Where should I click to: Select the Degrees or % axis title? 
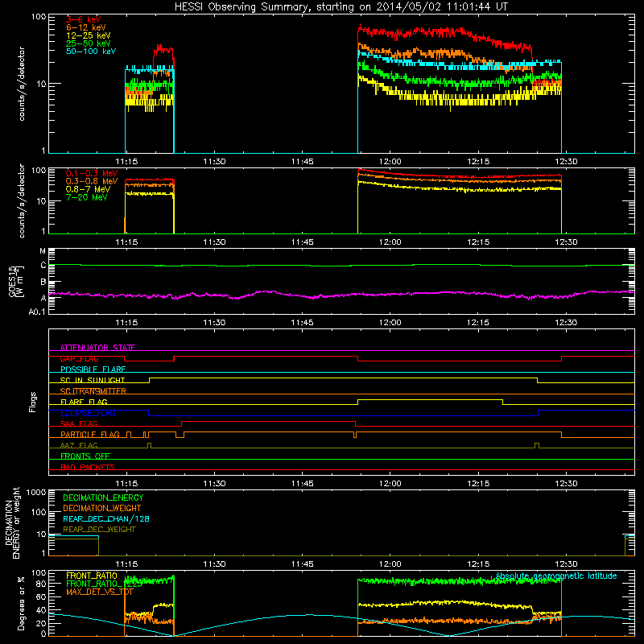(21, 604)
